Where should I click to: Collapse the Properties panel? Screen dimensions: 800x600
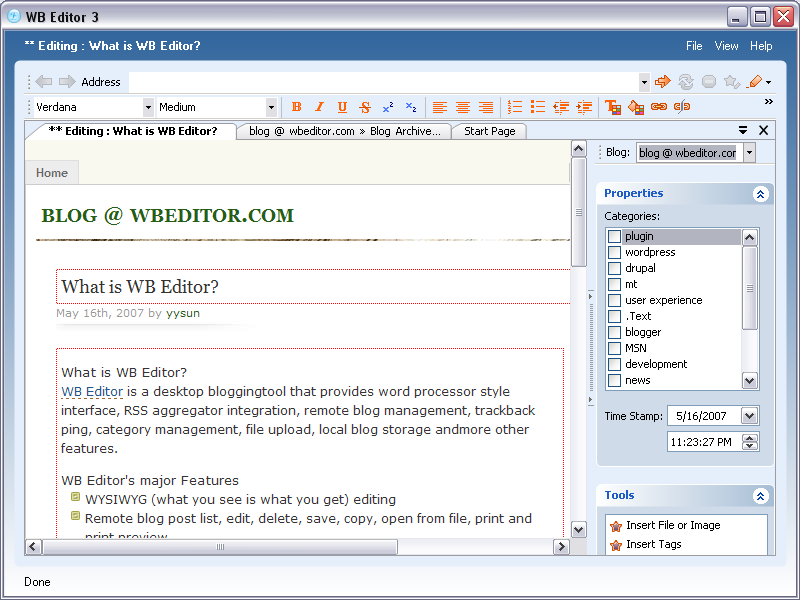point(760,194)
